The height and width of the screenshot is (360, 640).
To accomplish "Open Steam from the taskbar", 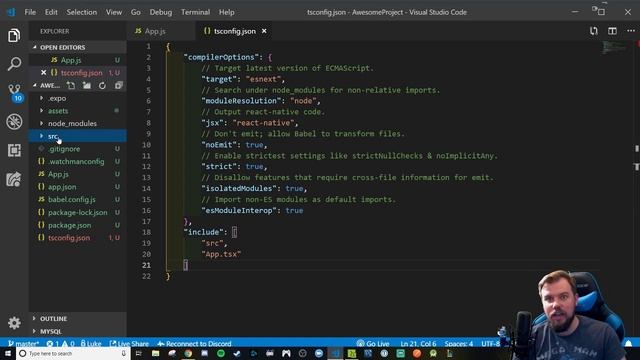I will click(237, 353).
